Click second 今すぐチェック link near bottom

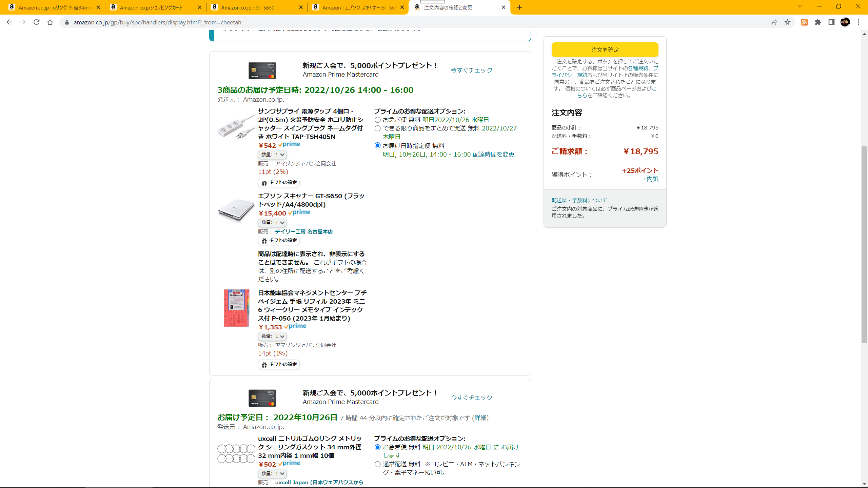(471, 398)
